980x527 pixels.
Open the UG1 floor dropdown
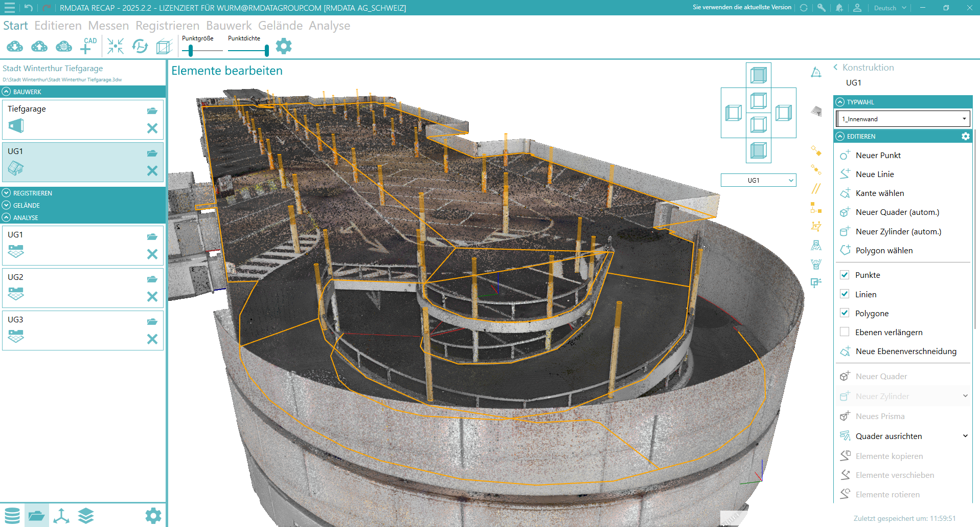(758, 180)
